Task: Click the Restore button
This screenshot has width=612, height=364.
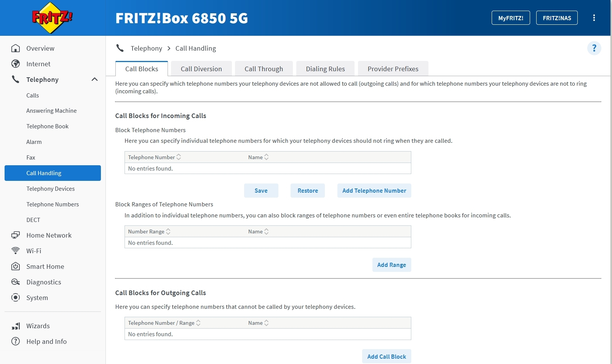Action: [x=308, y=191]
